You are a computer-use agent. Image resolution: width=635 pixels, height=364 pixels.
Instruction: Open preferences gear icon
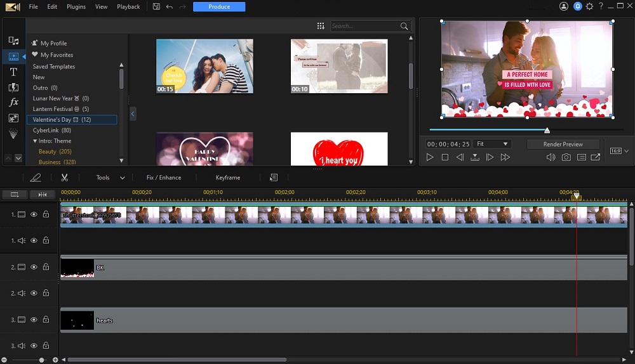[590, 6]
